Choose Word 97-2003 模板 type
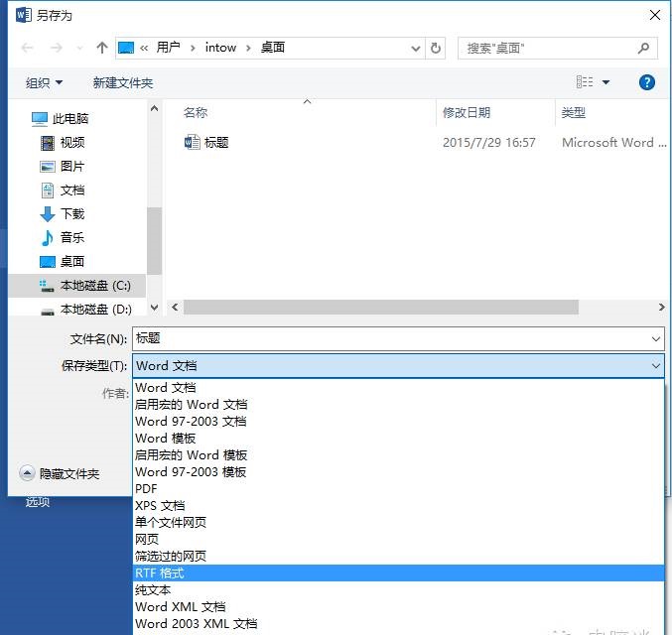 399,471
